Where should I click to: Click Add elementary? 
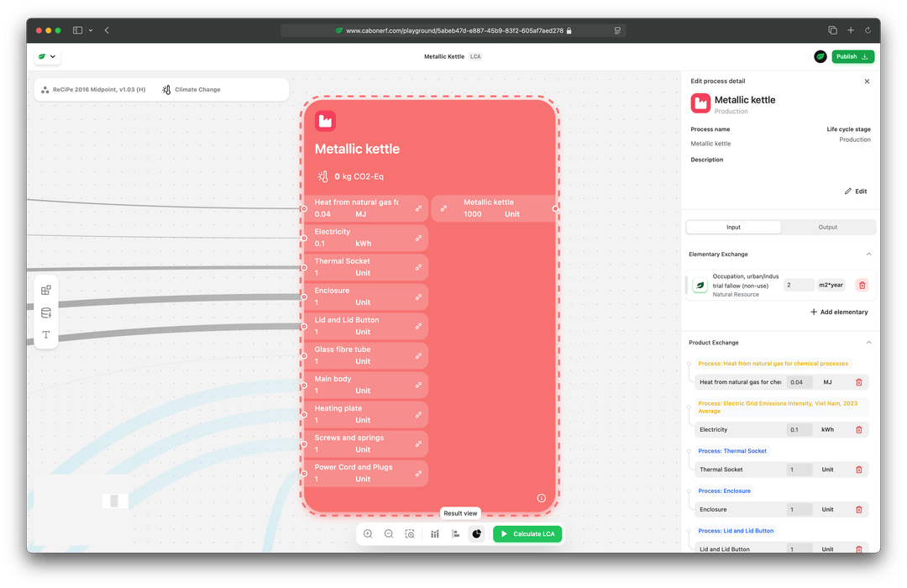pos(839,312)
